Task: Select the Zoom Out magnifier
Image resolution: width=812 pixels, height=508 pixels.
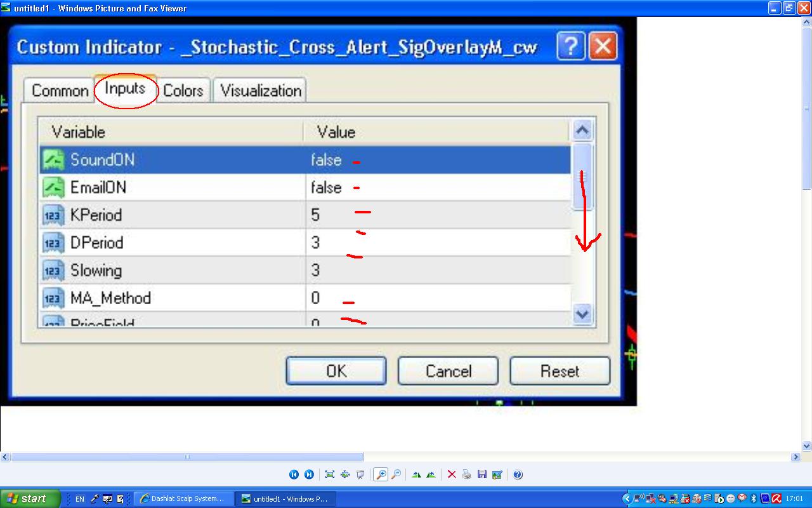Action: tap(396, 474)
